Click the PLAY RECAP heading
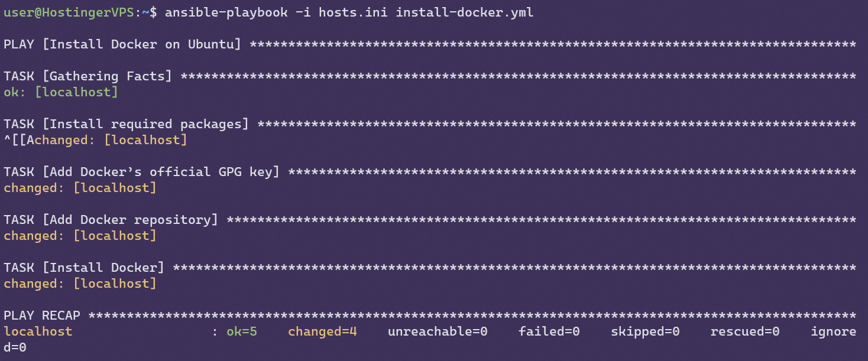The height and width of the screenshot is (361, 868). click(x=41, y=316)
